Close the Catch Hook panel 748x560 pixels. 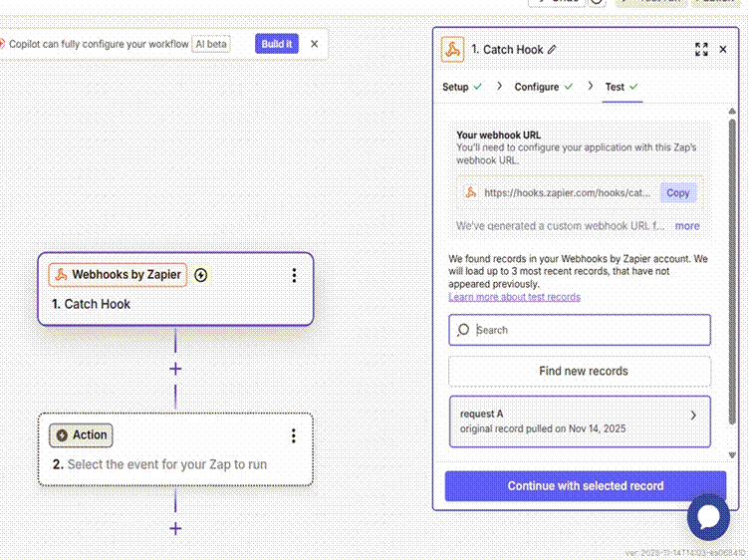(723, 49)
